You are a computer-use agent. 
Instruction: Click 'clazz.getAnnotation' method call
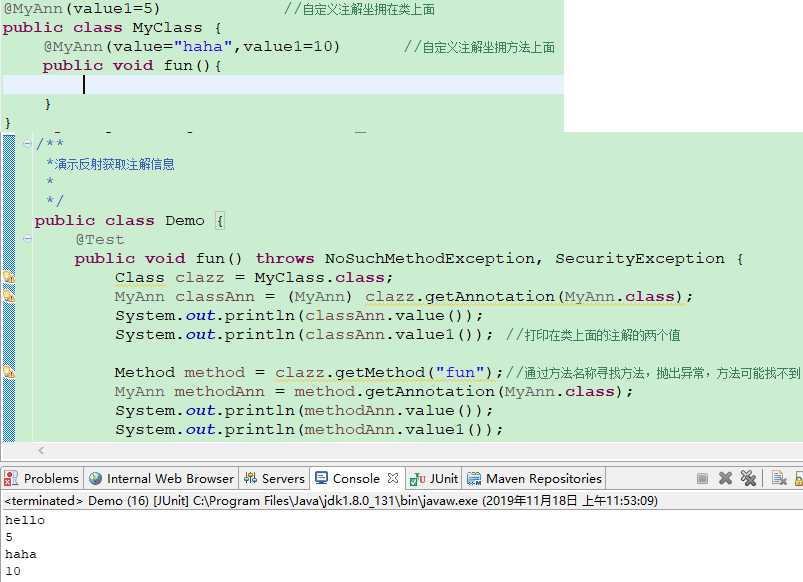pyautogui.click(x=460, y=297)
